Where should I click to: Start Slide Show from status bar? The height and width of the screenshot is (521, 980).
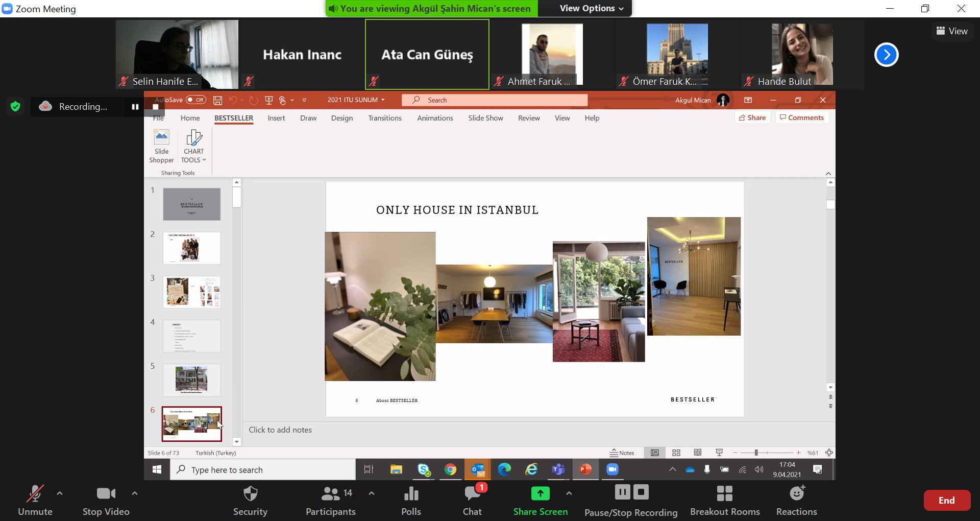[x=719, y=453]
